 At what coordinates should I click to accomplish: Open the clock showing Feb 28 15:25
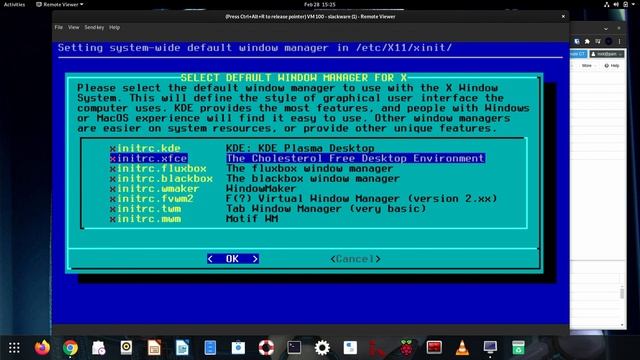pos(320,4)
